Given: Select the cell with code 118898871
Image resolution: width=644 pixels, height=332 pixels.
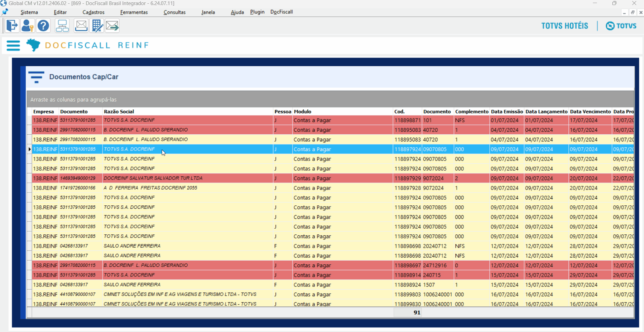Looking at the screenshot, I should coord(408,120).
